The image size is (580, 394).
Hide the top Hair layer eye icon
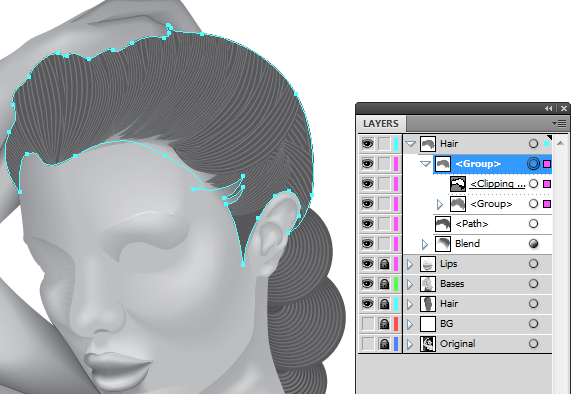click(367, 144)
